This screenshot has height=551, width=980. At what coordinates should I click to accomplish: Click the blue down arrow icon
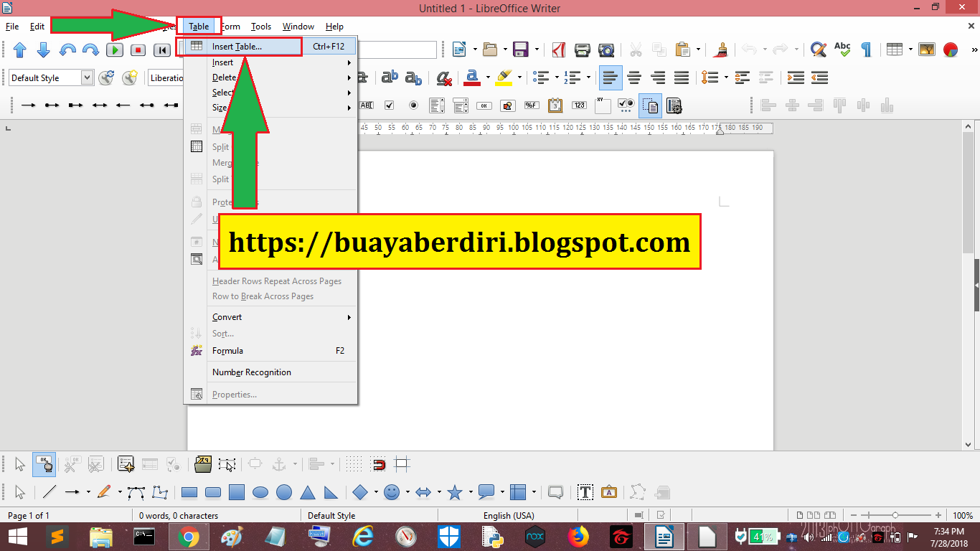pos(43,50)
